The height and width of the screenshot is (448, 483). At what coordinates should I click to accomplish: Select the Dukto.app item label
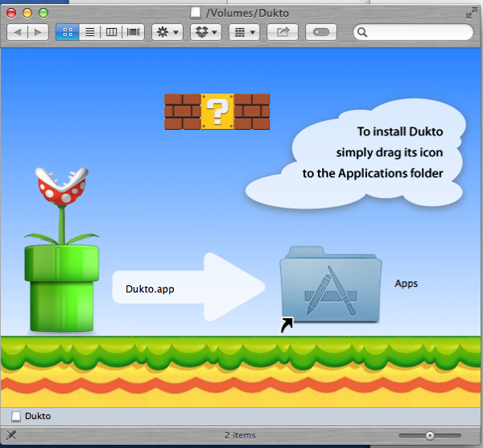(x=150, y=289)
